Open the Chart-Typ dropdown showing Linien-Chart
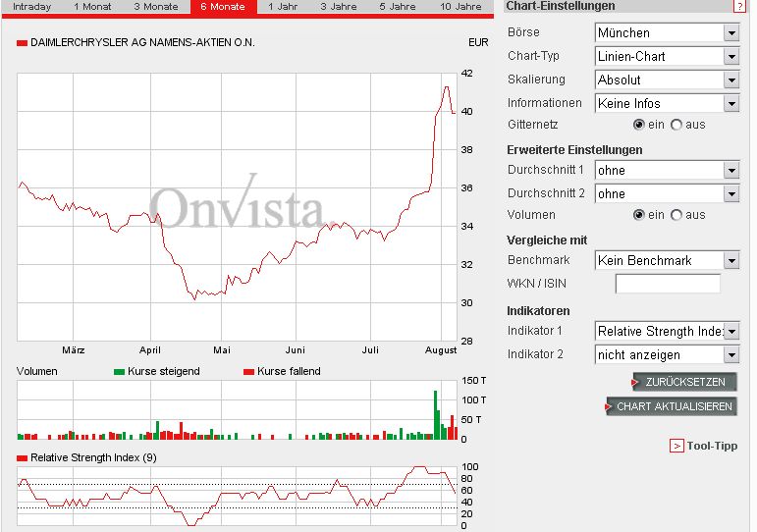This screenshot has height=532, width=757. point(668,57)
